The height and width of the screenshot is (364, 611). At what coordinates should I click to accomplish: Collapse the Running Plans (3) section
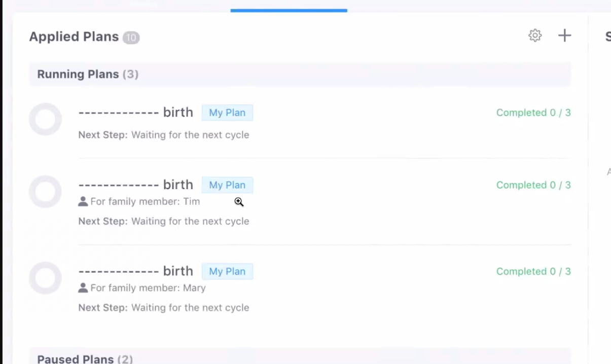[x=88, y=75]
